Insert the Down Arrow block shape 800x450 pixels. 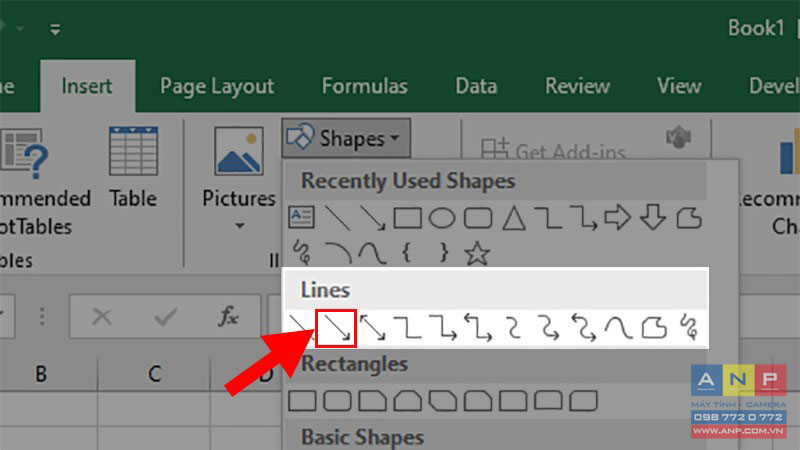pos(653,218)
